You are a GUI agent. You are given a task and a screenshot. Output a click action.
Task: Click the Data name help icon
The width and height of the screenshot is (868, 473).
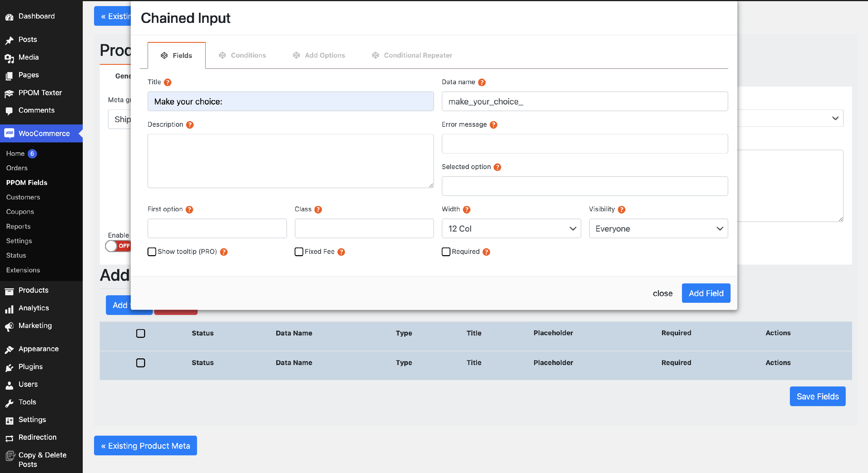click(482, 82)
